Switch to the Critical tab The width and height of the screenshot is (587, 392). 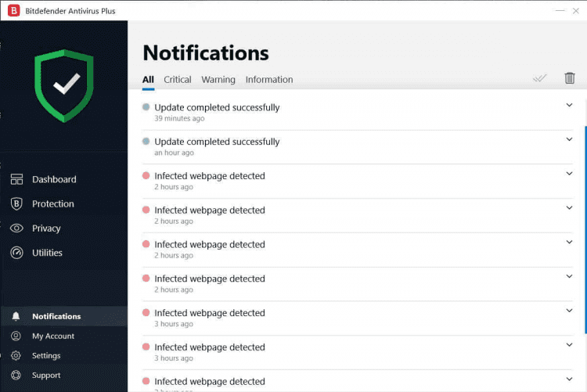pyautogui.click(x=178, y=80)
